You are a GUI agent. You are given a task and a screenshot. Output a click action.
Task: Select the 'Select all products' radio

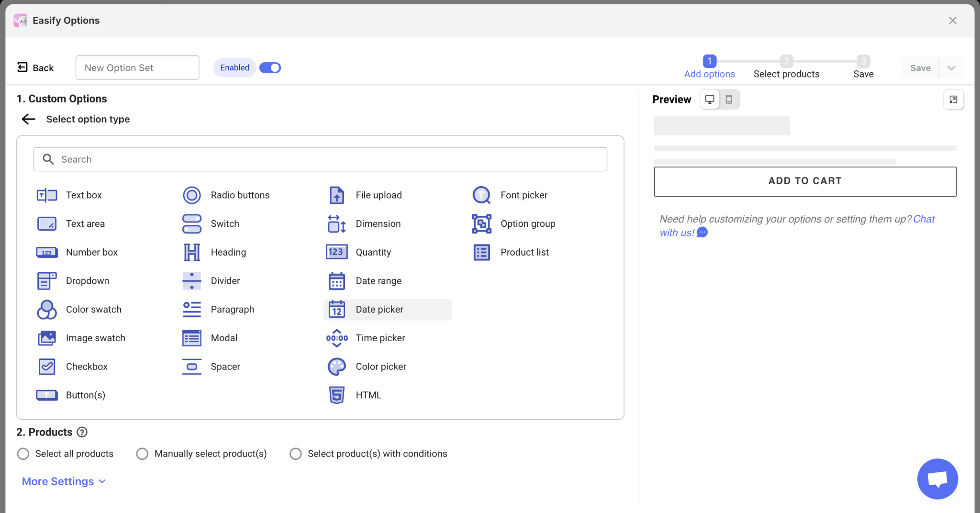(x=23, y=454)
